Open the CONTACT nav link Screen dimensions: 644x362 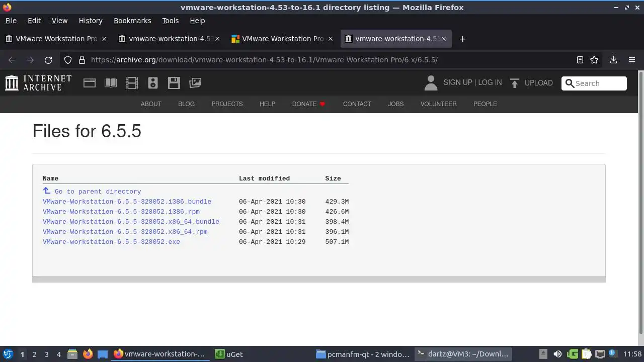357,104
